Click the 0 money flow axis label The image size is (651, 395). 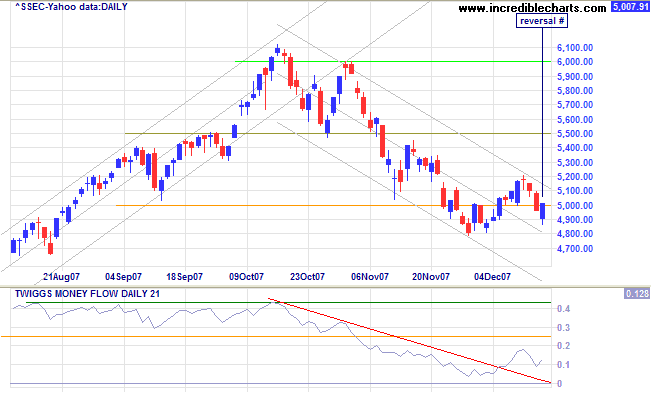560,384
